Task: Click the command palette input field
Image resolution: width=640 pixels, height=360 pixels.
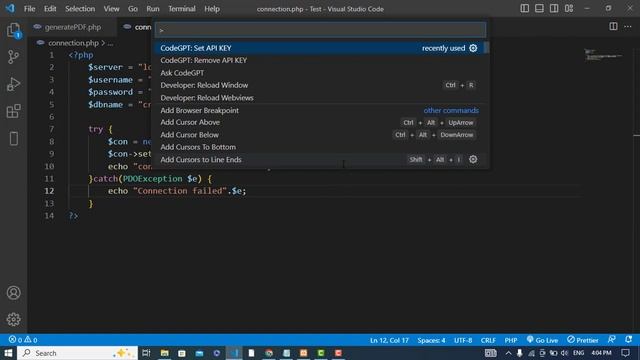Action: (x=320, y=30)
